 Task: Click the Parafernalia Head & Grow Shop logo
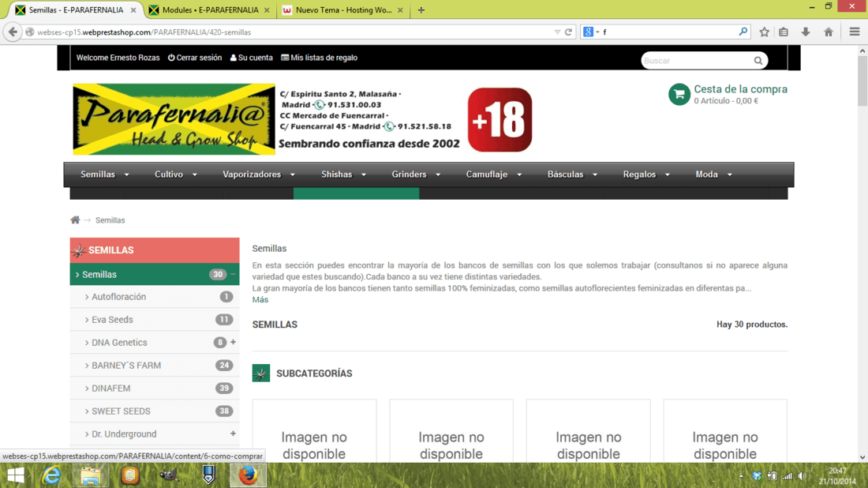pyautogui.click(x=174, y=119)
